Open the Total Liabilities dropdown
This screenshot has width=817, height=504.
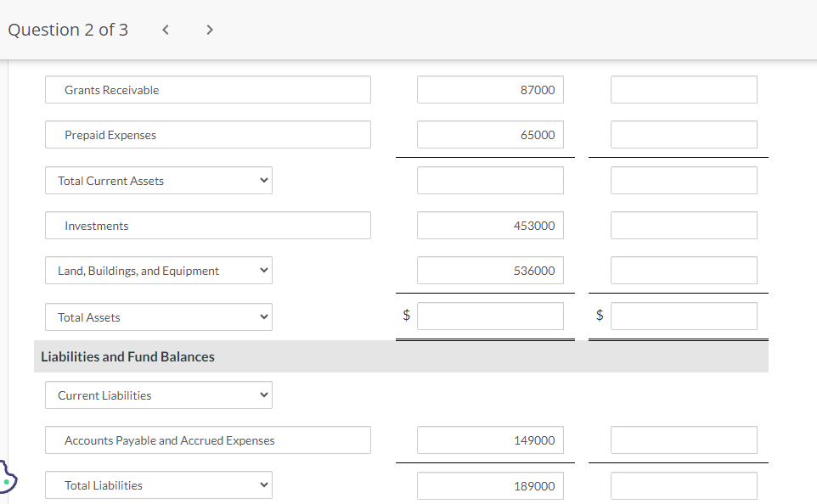pyautogui.click(x=158, y=484)
